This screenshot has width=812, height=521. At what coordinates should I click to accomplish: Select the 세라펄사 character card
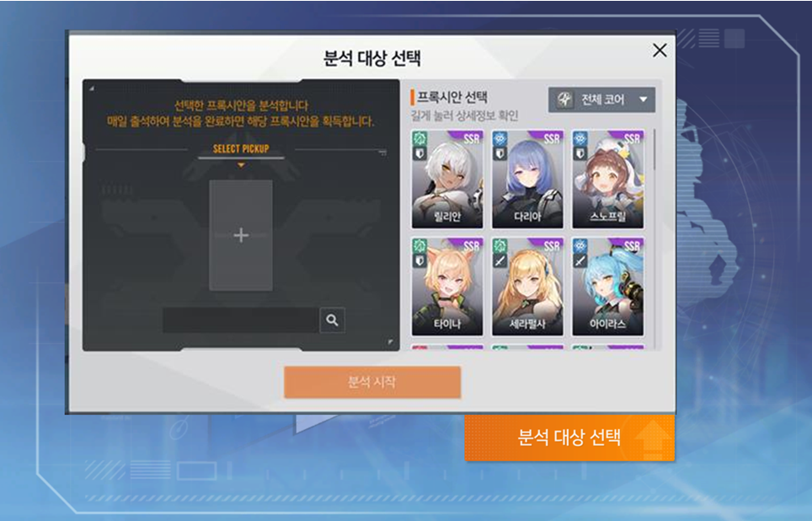(527, 287)
